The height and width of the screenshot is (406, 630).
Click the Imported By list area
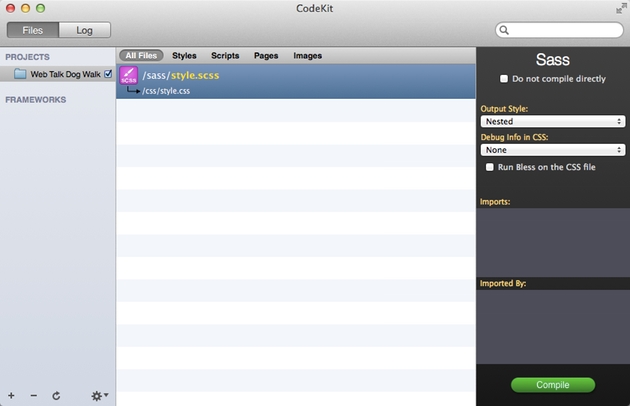pos(553,327)
